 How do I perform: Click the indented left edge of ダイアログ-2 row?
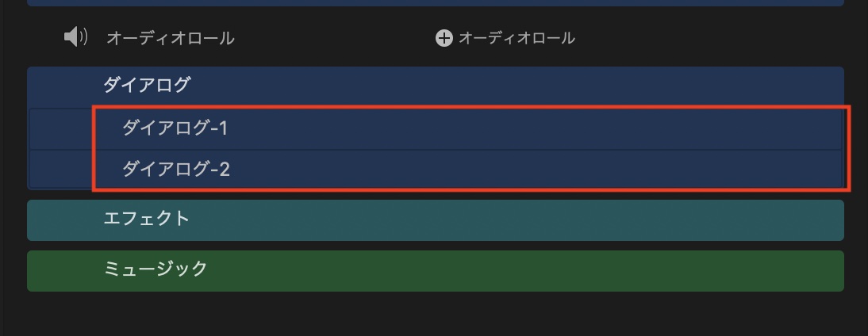point(61,170)
